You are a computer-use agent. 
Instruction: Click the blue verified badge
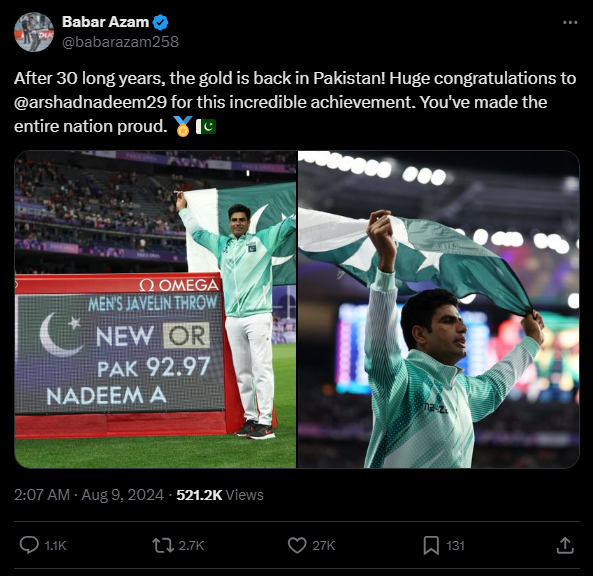click(x=160, y=22)
